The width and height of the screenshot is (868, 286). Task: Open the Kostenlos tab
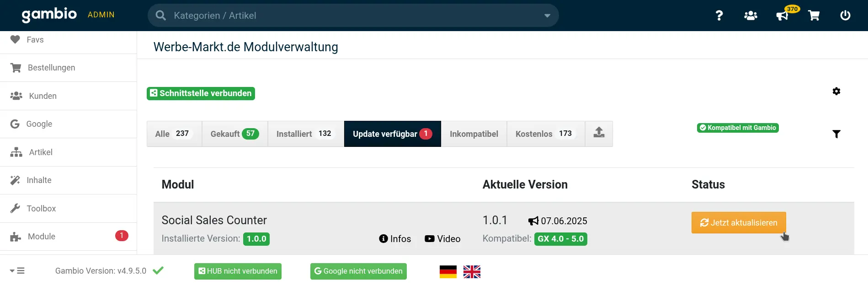[x=546, y=134]
